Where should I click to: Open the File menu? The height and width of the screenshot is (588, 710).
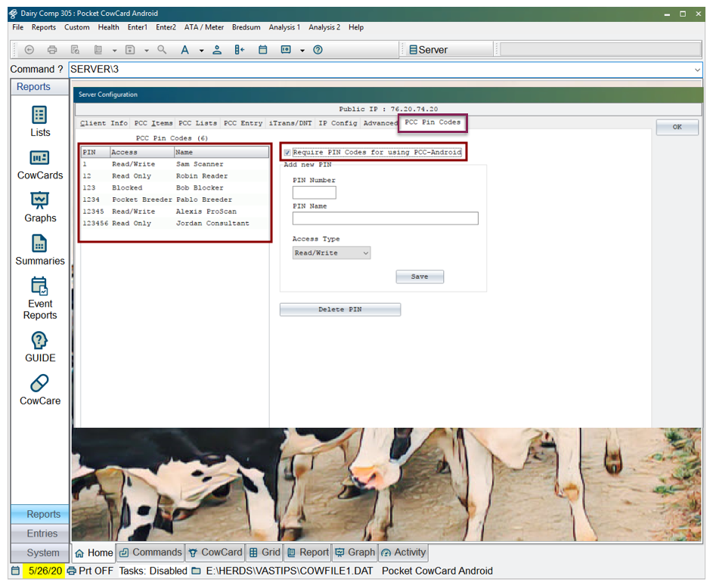pos(17,27)
